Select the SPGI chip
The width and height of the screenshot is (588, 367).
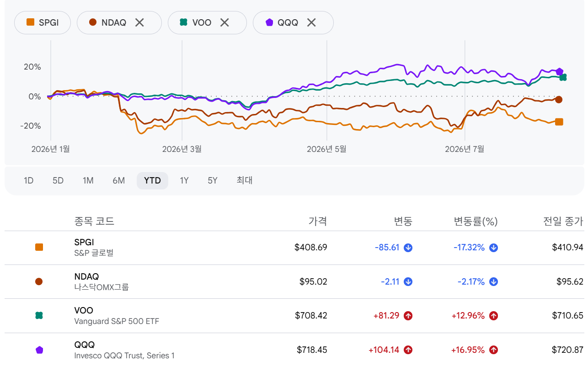point(43,22)
